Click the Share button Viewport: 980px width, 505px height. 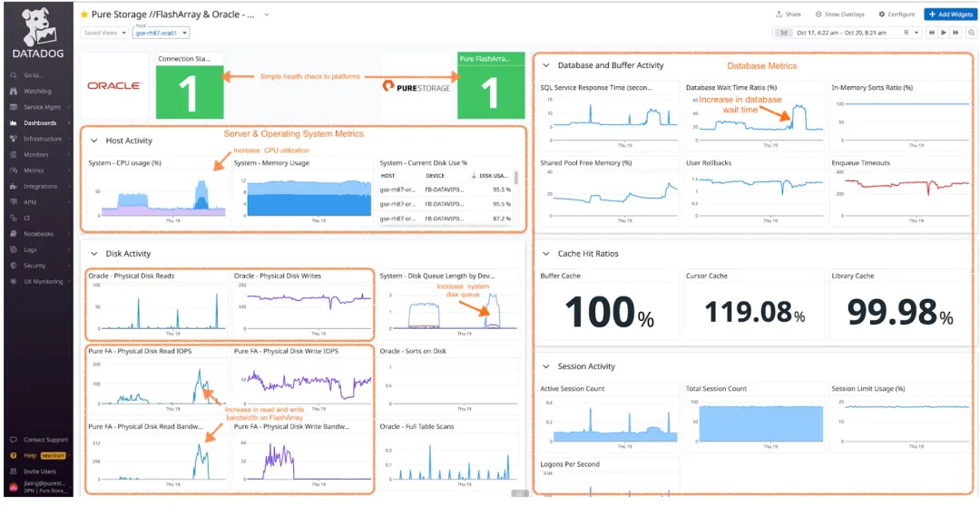pos(789,14)
